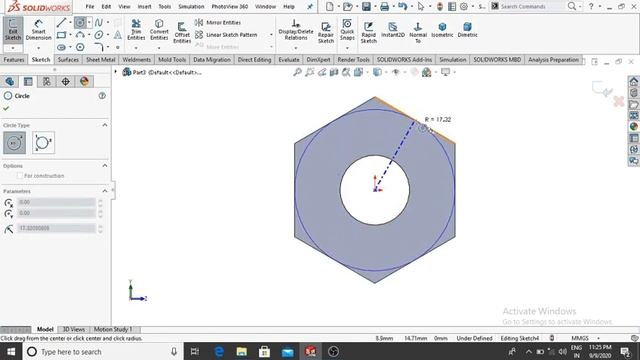Screen dimensions: 640x360
Task: Select the Sketch Fillet tool
Action: [x=98, y=47]
